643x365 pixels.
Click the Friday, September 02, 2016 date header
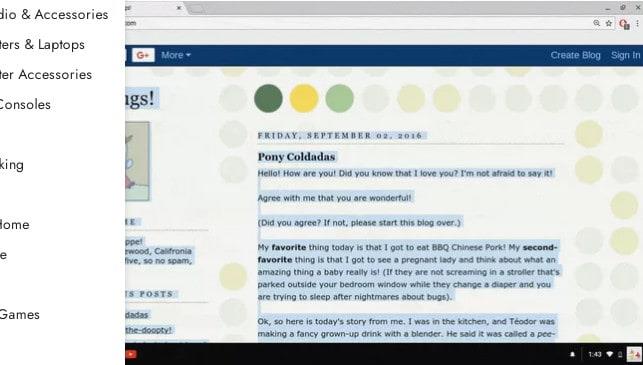pyautogui.click(x=340, y=135)
